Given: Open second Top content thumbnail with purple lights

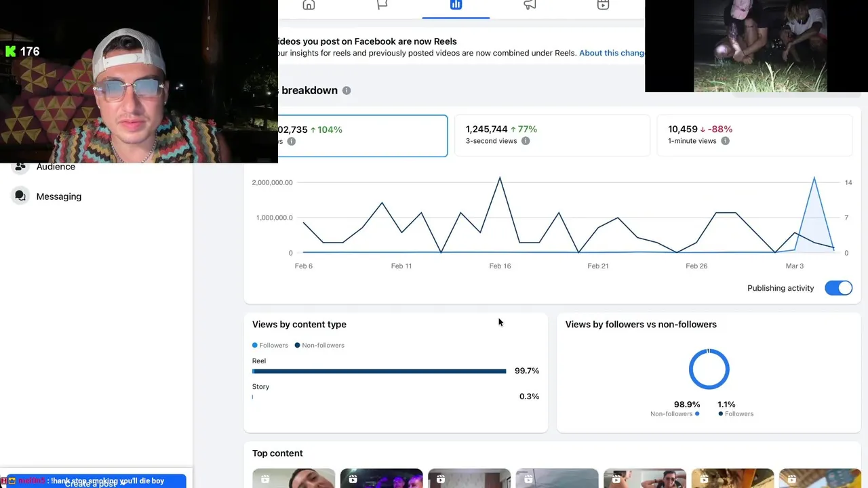Looking at the screenshot, I should 381,479.
